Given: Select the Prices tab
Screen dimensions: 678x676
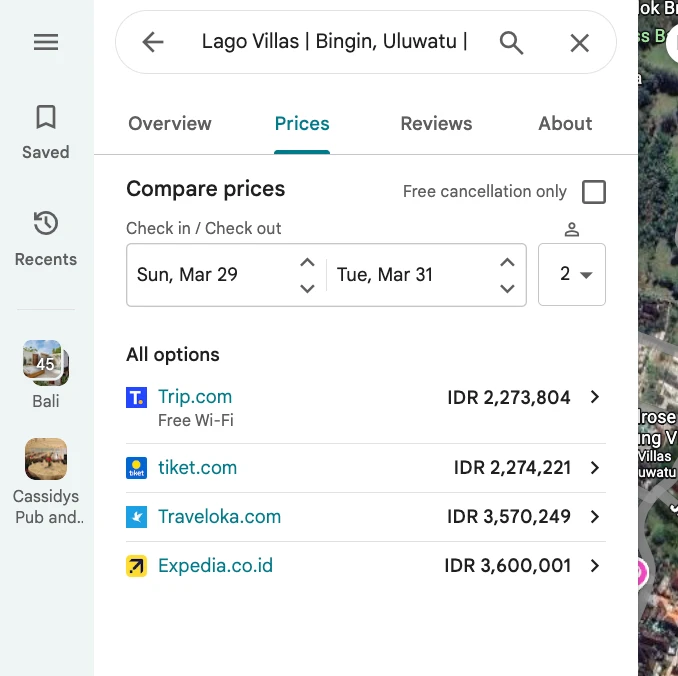Looking at the screenshot, I should pos(302,124).
